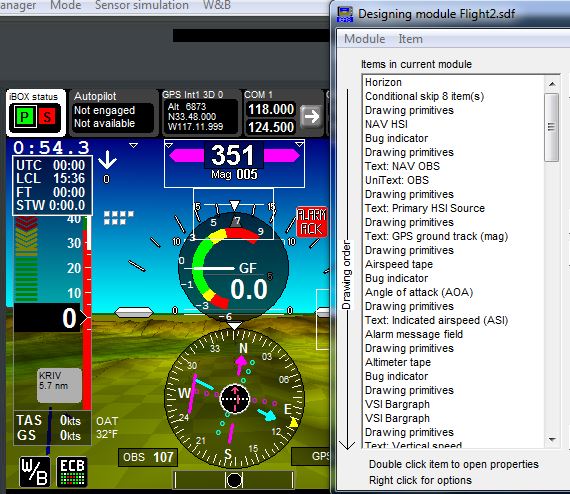
Task: Click the items list scrollbar thumb
Action: tap(551, 127)
